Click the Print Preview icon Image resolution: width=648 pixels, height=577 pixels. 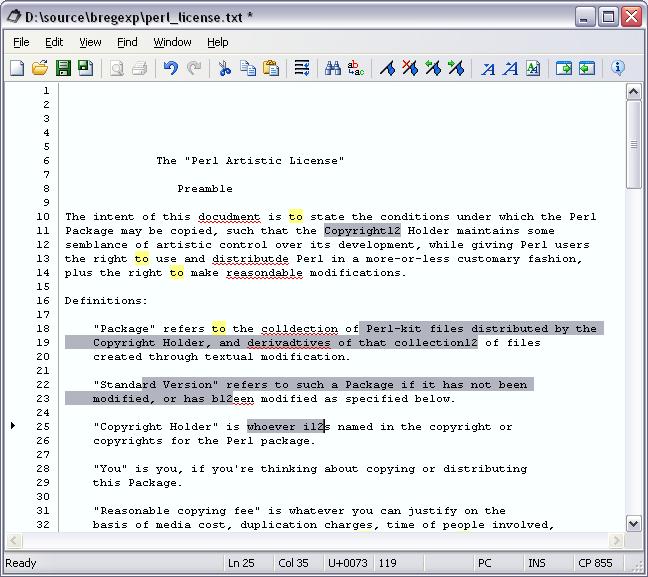tap(117, 68)
